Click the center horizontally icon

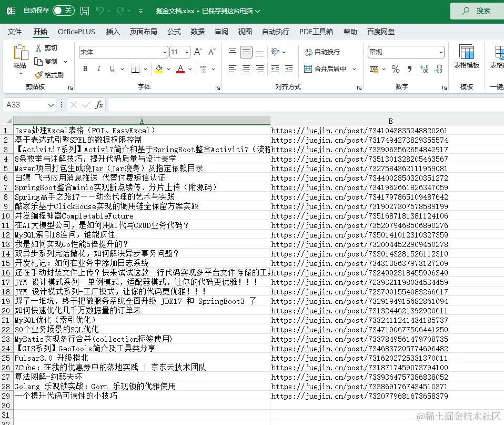(246, 68)
